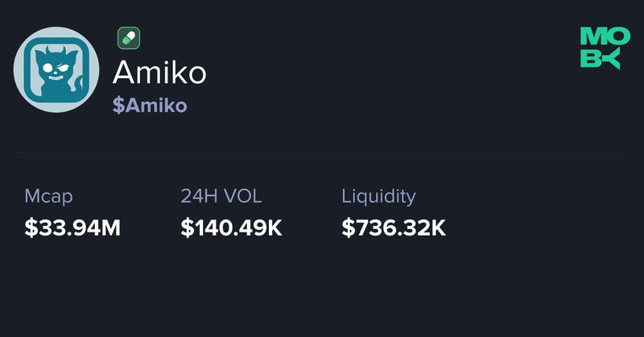This screenshot has height=337, width=644.
Task: Click the letter O in the Moby logo
Action: pyautogui.click(x=611, y=37)
